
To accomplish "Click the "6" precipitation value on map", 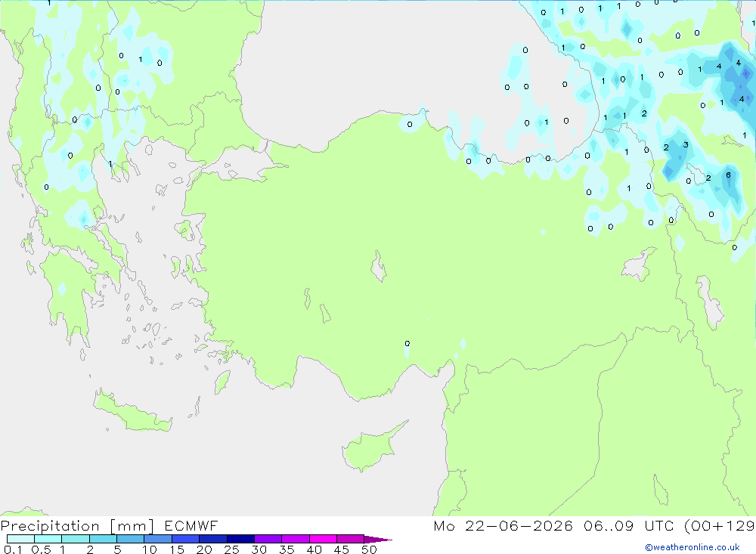I will [x=728, y=175].
